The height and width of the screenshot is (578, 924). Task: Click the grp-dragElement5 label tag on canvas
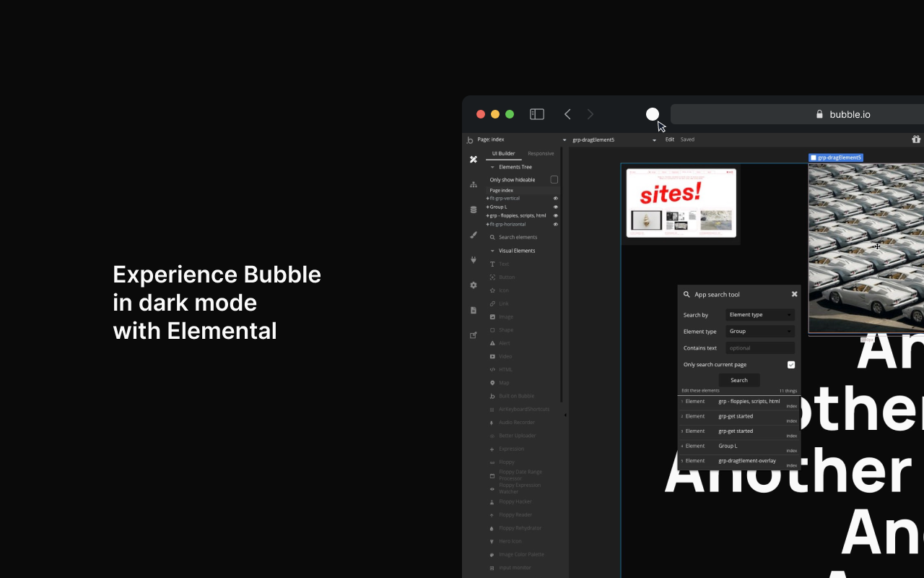pyautogui.click(x=836, y=158)
